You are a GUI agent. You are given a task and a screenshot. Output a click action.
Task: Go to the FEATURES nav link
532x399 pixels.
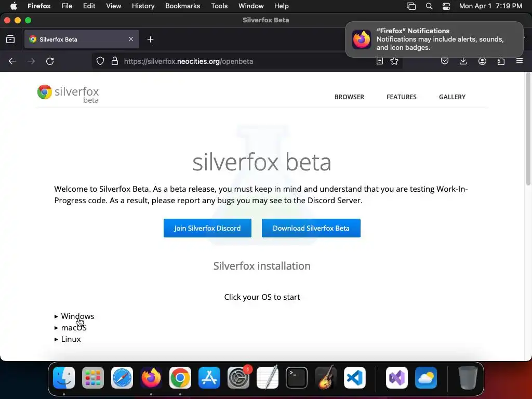[x=402, y=97]
